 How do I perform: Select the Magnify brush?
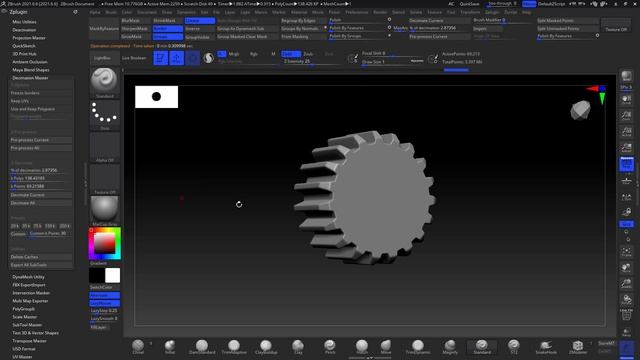450,347
